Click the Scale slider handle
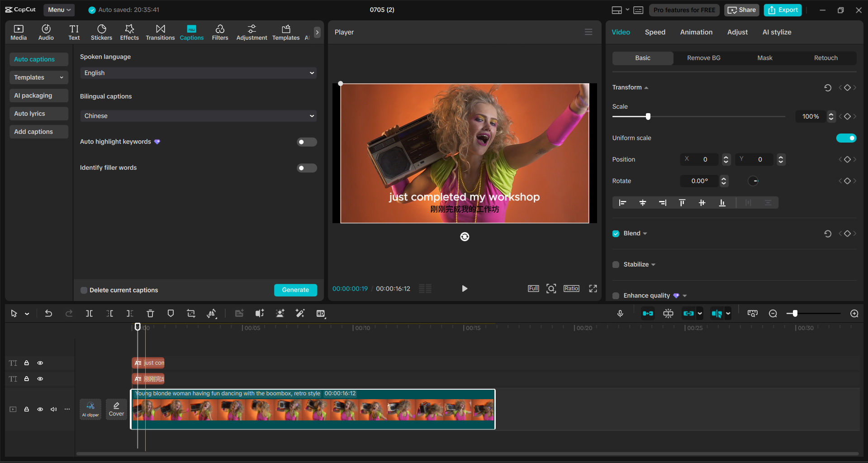Image resolution: width=868 pixels, height=463 pixels. (x=648, y=117)
